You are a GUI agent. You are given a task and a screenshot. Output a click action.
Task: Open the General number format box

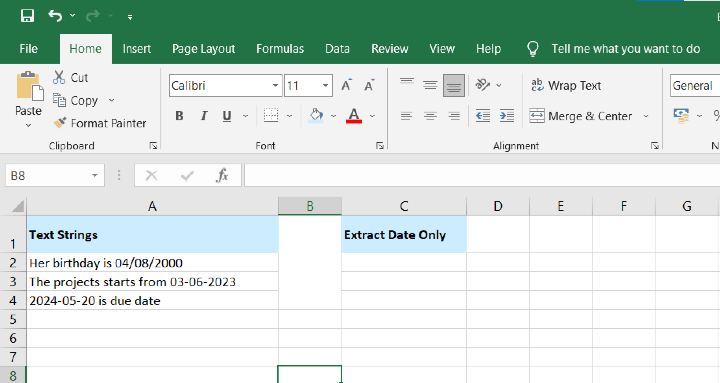pos(695,85)
